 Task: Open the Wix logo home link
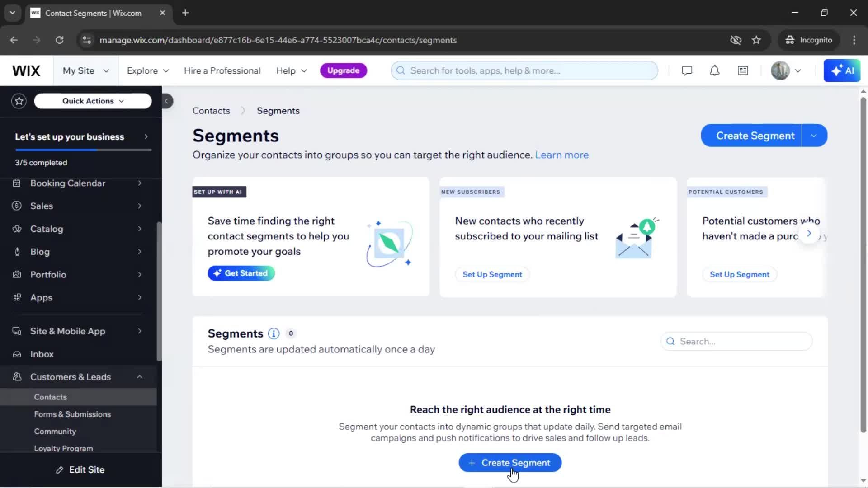coord(26,71)
